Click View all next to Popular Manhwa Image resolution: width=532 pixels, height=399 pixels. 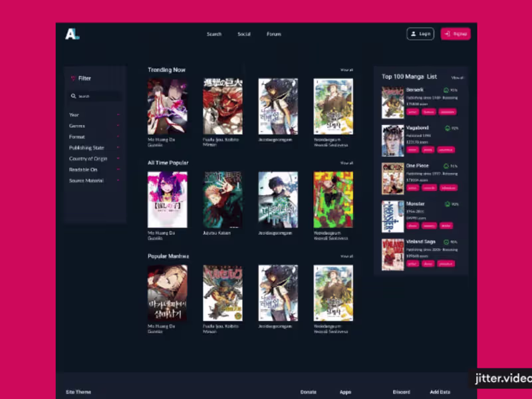pyautogui.click(x=346, y=256)
